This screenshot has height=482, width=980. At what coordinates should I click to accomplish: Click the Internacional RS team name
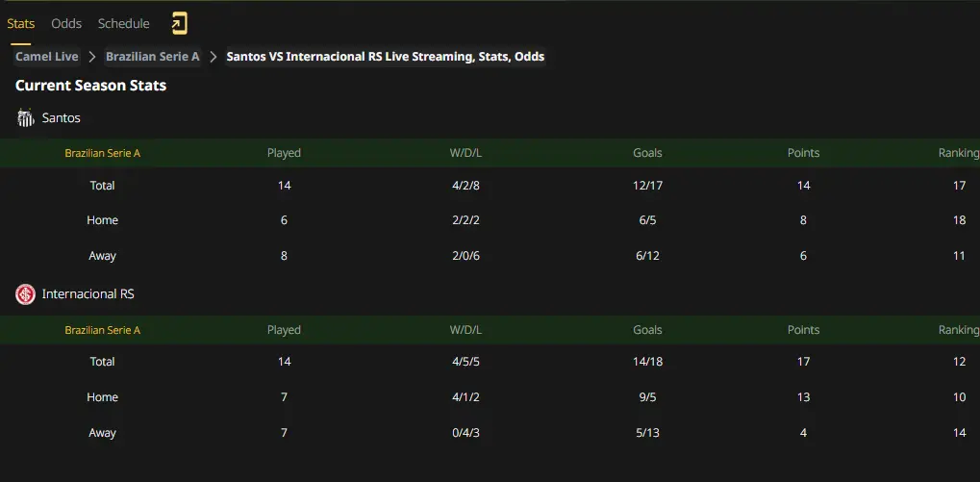(x=88, y=293)
